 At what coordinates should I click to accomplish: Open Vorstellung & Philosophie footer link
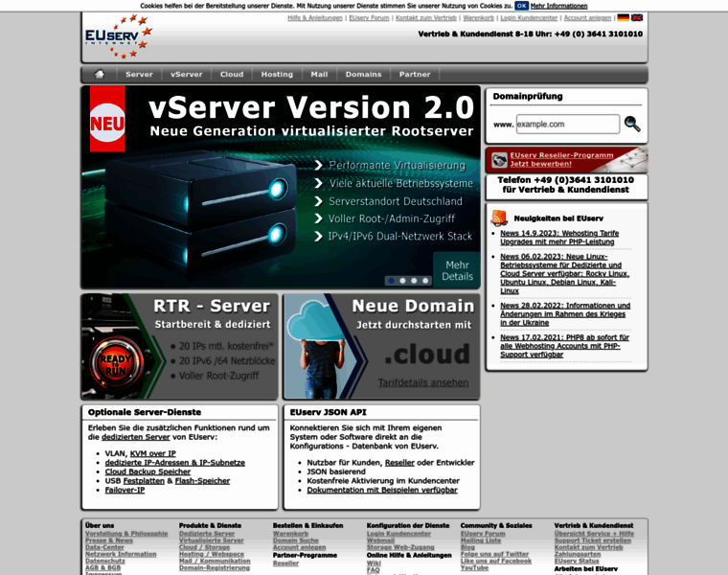[126, 534]
